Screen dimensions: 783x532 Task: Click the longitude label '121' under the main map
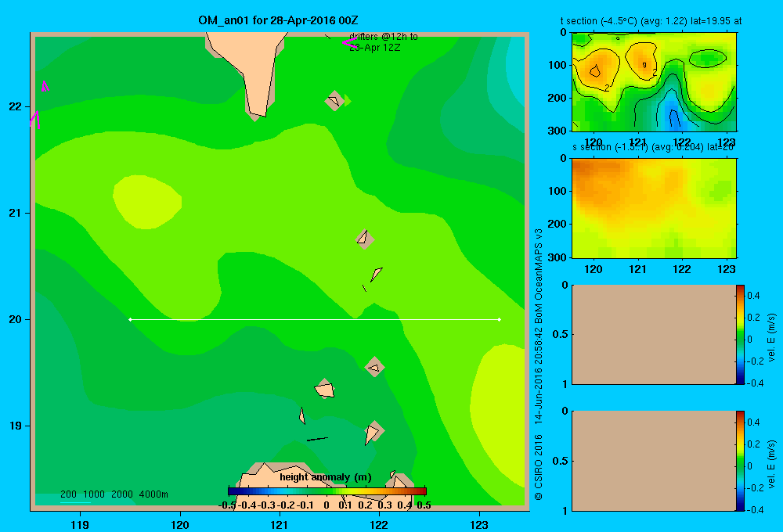(280, 525)
